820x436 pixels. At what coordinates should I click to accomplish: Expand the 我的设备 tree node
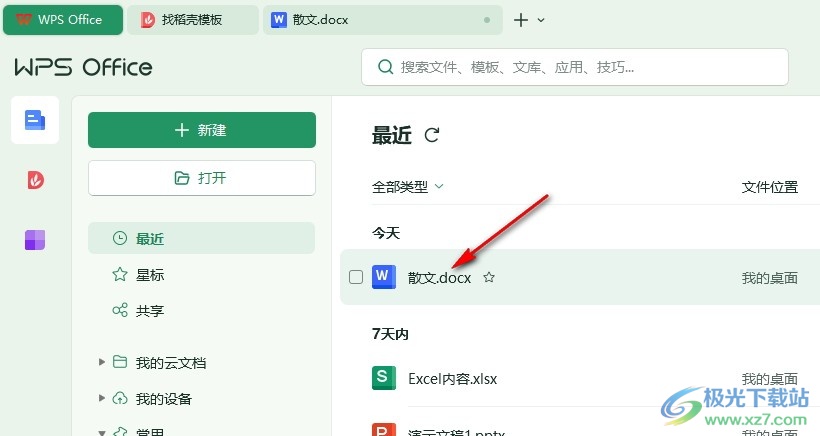pos(102,398)
